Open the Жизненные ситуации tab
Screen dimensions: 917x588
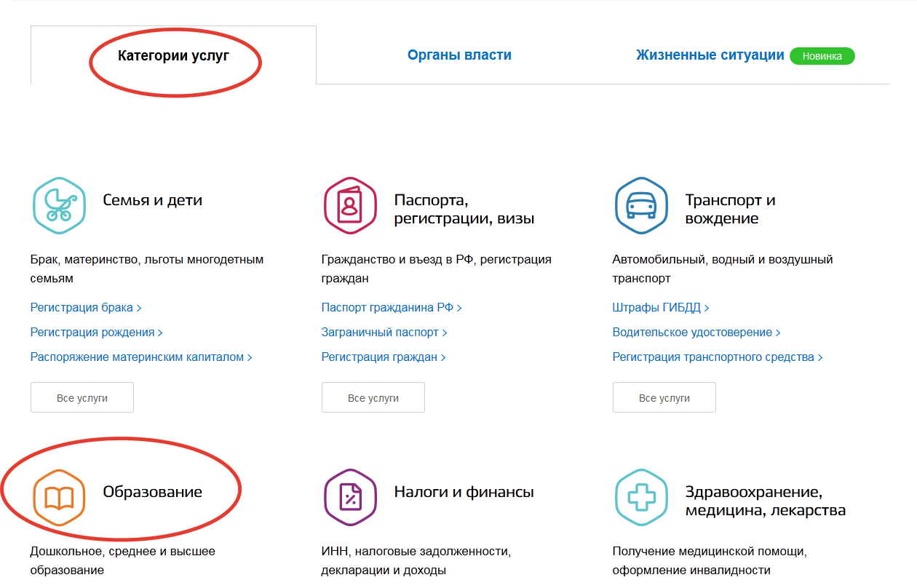[x=710, y=55]
